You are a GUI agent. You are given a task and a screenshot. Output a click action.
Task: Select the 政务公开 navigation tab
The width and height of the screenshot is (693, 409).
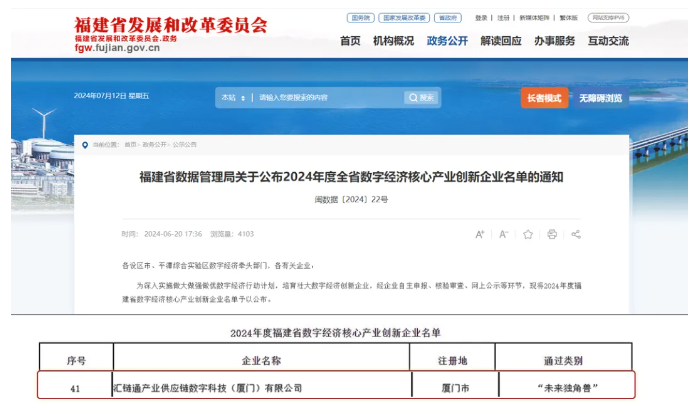tap(446, 41)
